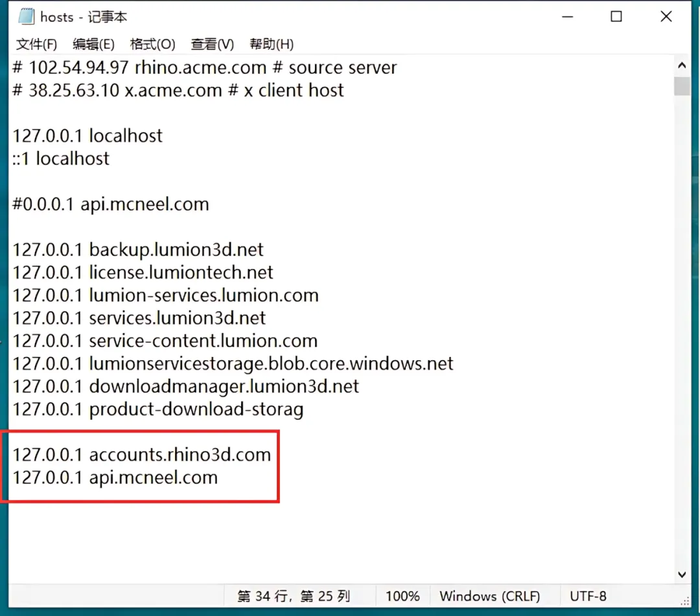
Task: Click the scrollbar down arrow
Action: (x=682, y=575)
